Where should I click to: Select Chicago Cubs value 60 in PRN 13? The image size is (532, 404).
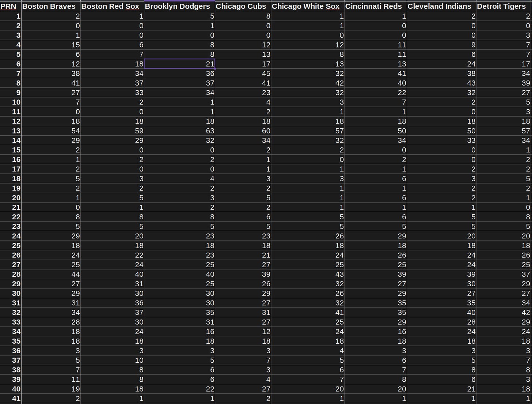click(243, 131)
